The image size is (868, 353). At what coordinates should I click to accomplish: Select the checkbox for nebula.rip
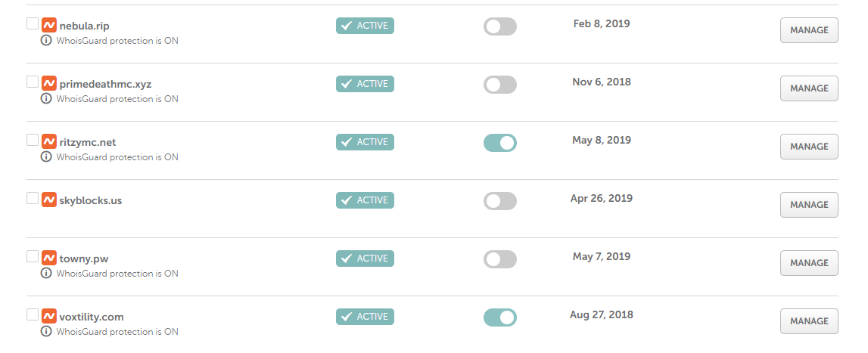pyautogui.click(x=33, y=23)
